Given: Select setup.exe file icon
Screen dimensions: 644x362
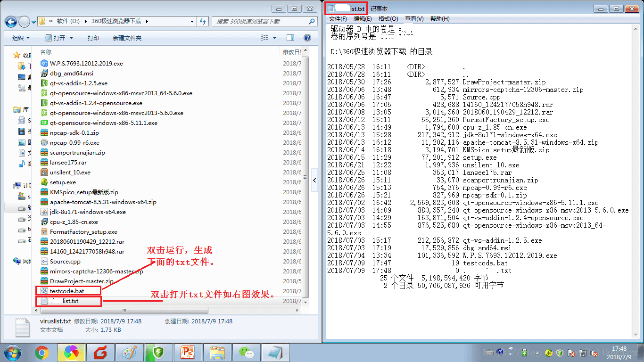Looking at the screenshot, I should point(45,182).
